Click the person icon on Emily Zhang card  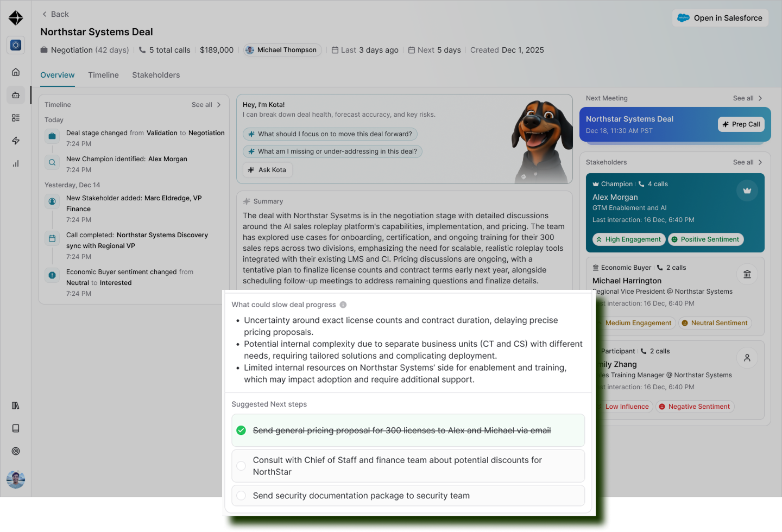[x=747, y=358]
